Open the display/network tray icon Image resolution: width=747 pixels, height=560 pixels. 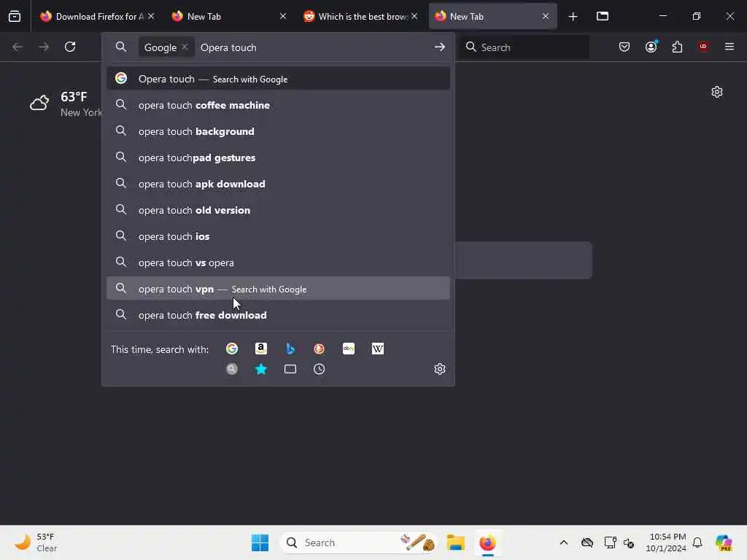(x=611, y=542)
